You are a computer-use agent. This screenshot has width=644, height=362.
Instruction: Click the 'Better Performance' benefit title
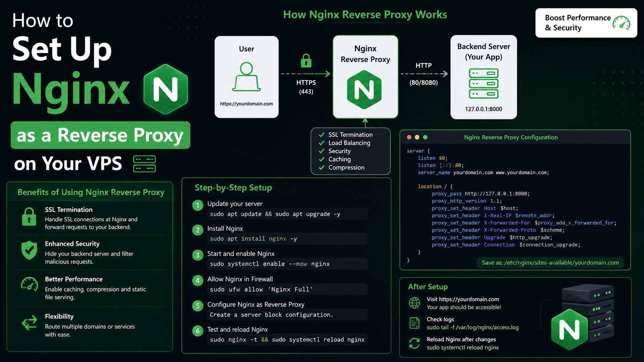[x=74, y=279]
